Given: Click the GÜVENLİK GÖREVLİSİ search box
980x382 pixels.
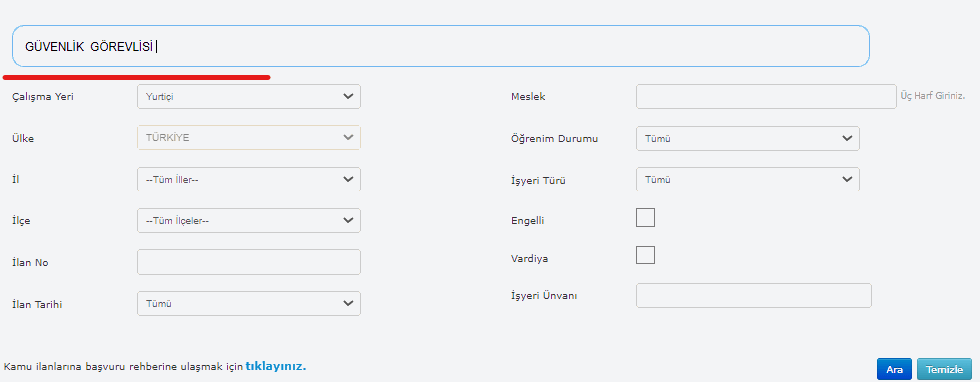Looking at the screenshot, I should pyautogui.click(x=441, y=46).
